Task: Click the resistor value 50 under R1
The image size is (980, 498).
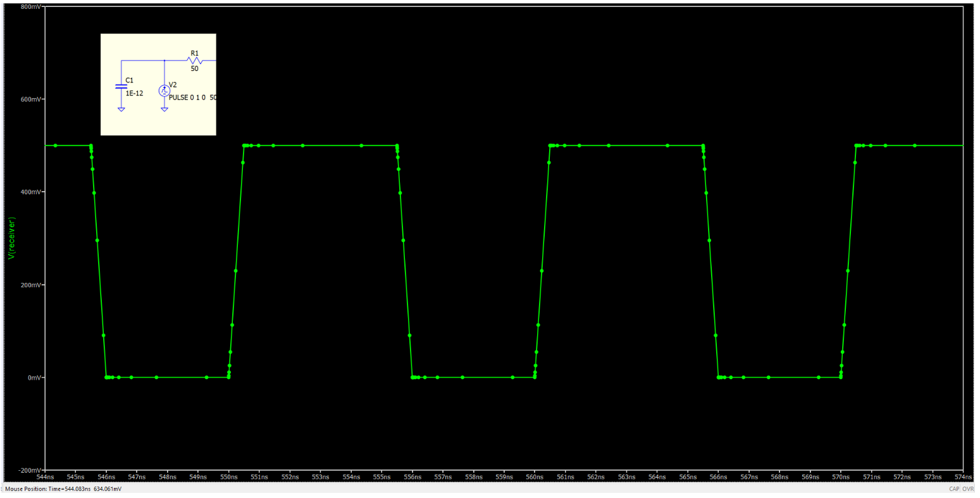Action: click(x=194, y=68)
